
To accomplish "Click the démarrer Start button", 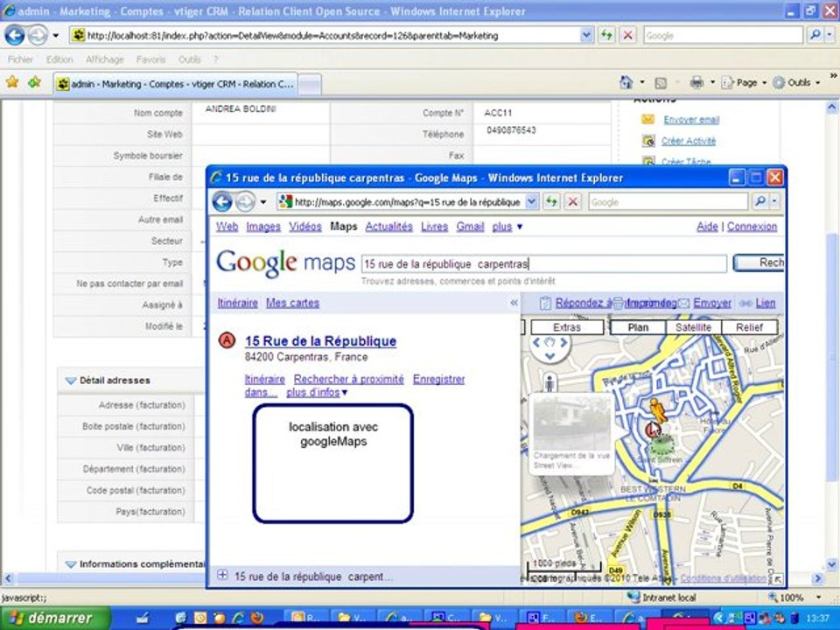I will coord(54,619).
